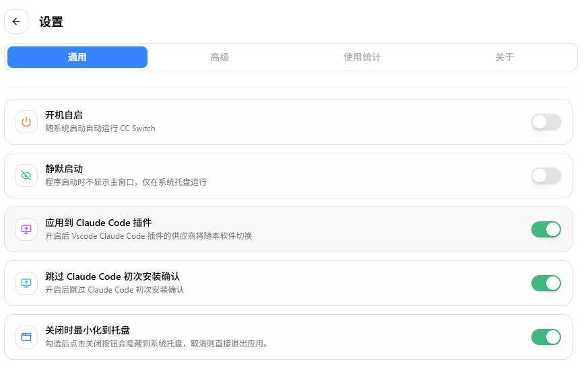Go to the 关于 tab
Image resolution: width=588 pixels, height=374 pixels.
click(x=504, y=57)
